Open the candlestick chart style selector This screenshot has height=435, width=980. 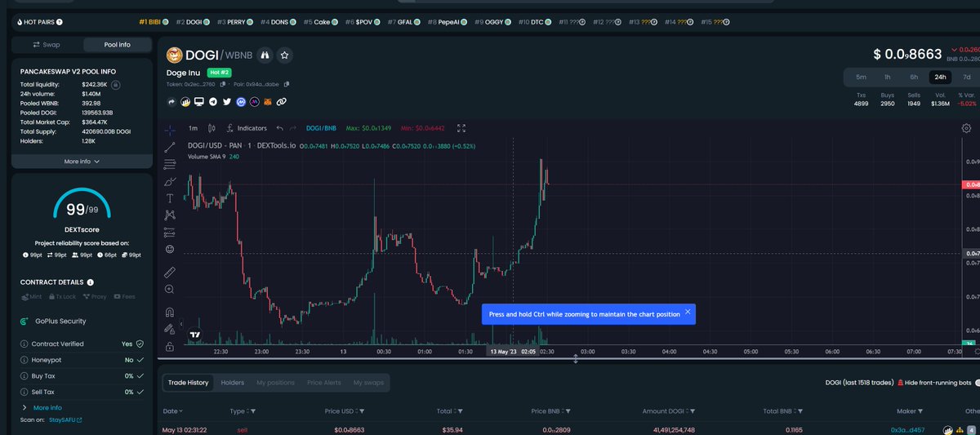[212, 128]
